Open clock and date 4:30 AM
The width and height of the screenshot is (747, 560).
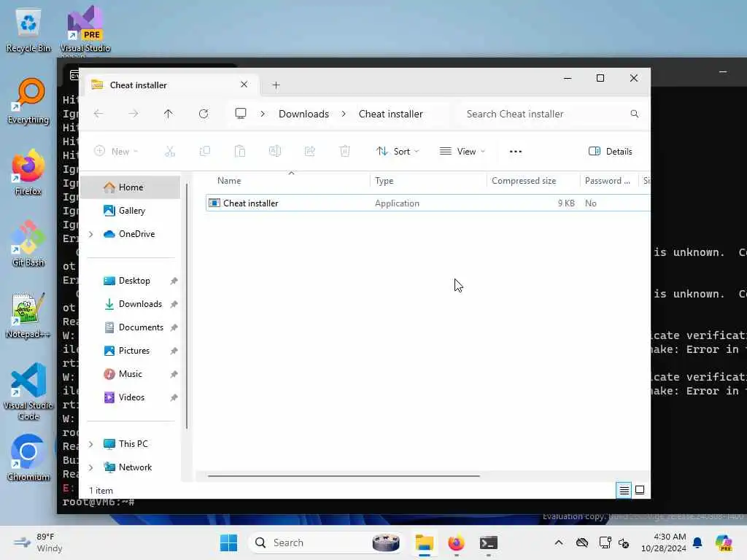[663, 542]
